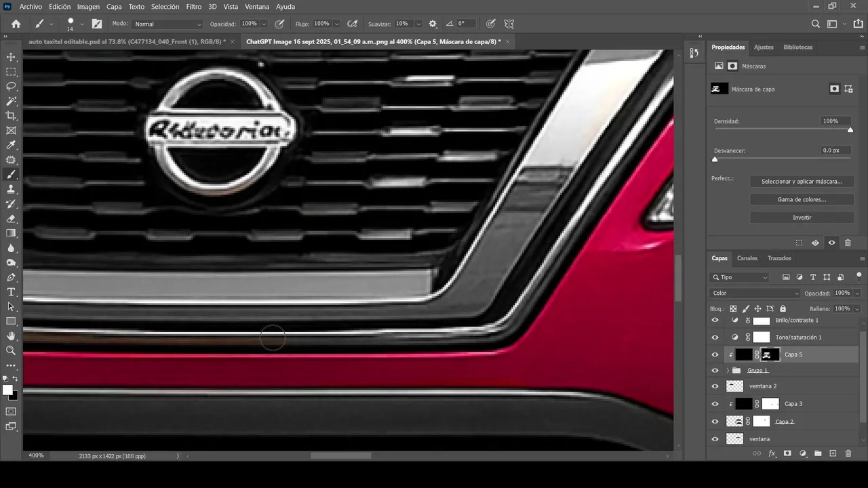Viewport: 868px width, 488px height.
Task: Switch to the Ajustes tab
Action: tap(764, 47)
